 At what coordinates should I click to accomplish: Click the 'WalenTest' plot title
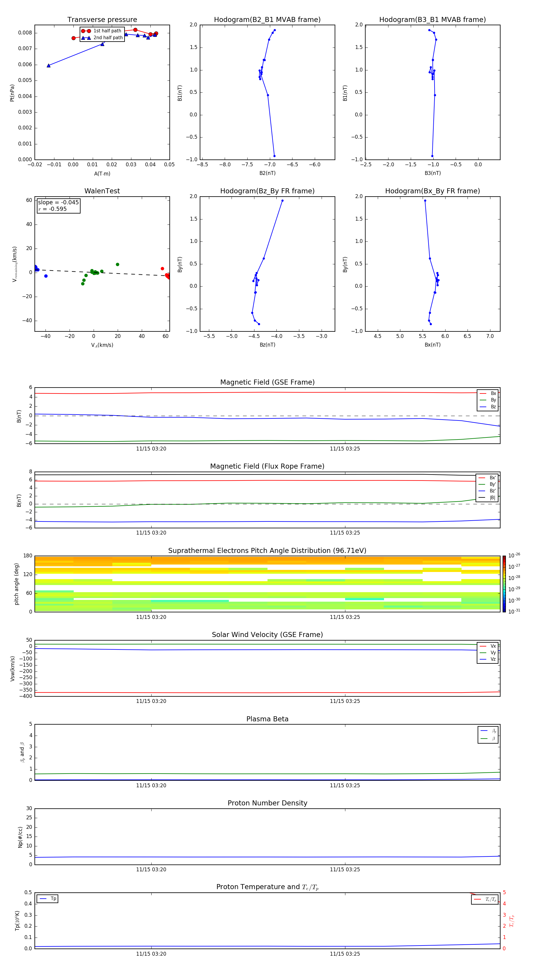[102, 191]
